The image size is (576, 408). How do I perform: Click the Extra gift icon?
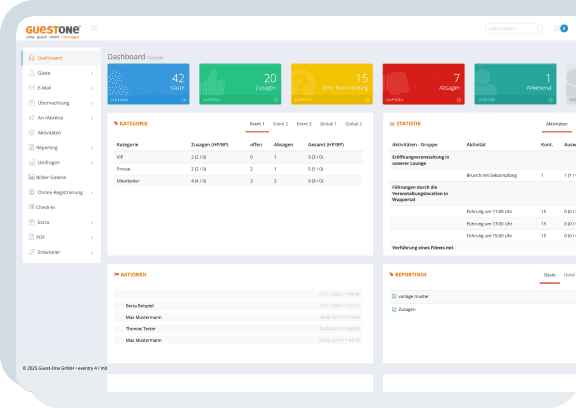point(32,222)
